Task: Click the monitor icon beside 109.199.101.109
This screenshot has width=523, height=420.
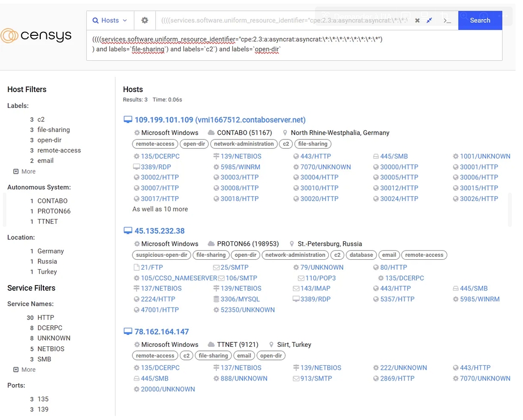Action: pyautogui.click(x=128, y=120)
